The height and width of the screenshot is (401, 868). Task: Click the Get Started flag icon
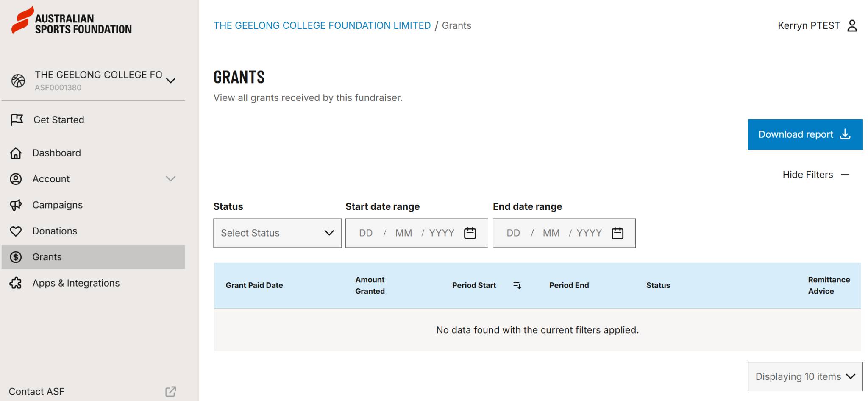(x=17, y=120)
